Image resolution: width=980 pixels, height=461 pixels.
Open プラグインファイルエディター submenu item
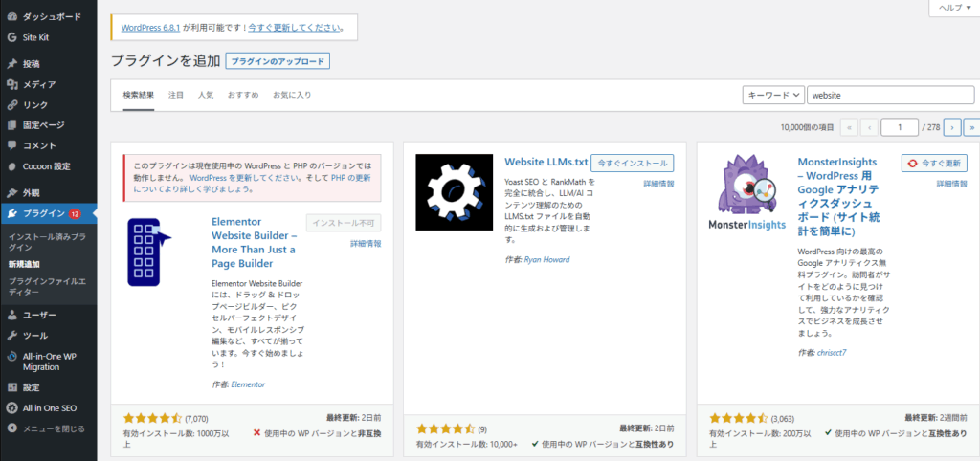[x=48, y=287]
